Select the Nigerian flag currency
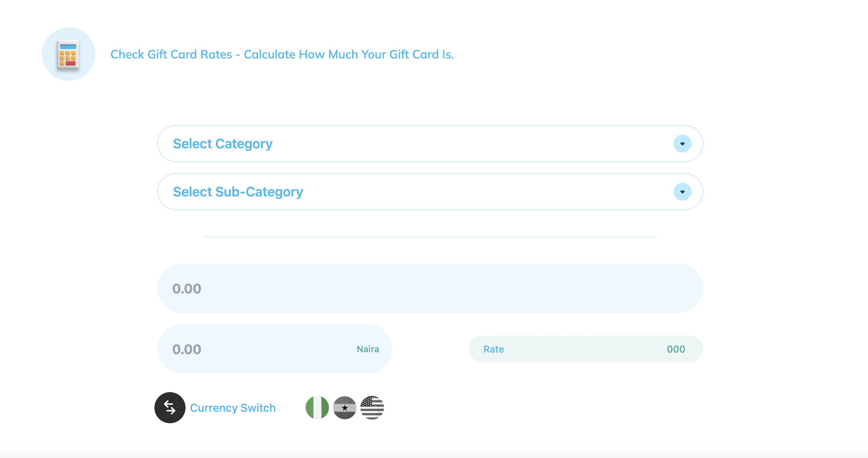This screenshot has width=868, height=458. (317, 408)
